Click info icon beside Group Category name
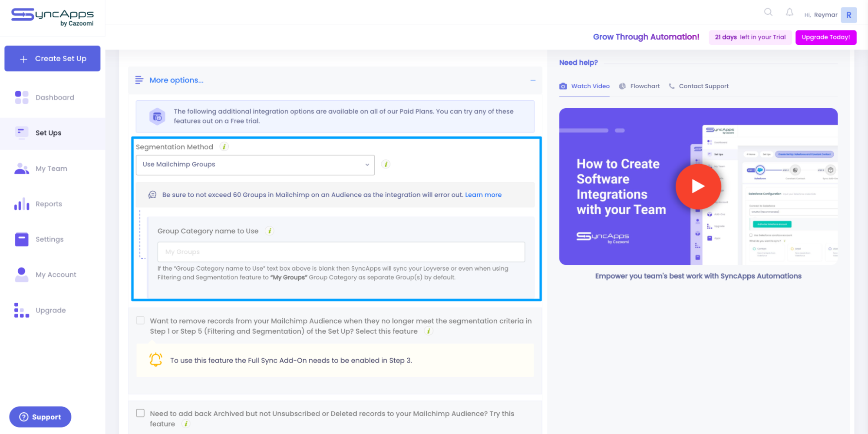This screenshot has height=434, width=868. click(x=270, y=231)
